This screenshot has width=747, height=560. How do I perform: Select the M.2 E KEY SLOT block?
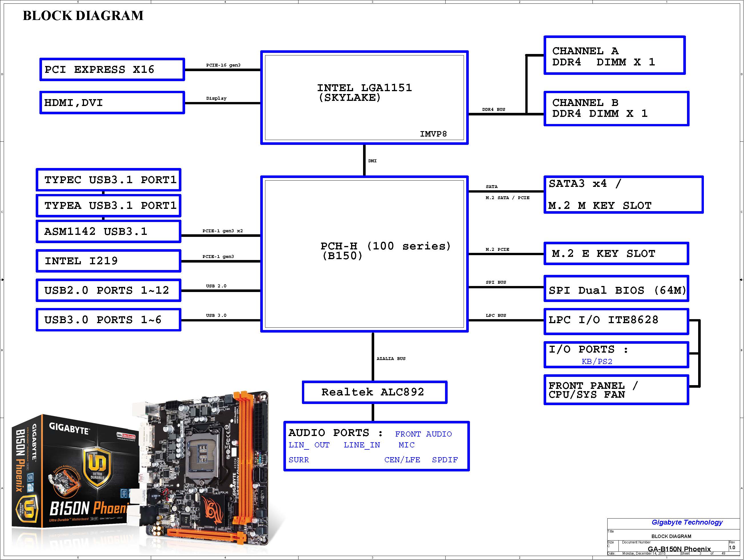[x=616, y=253]
